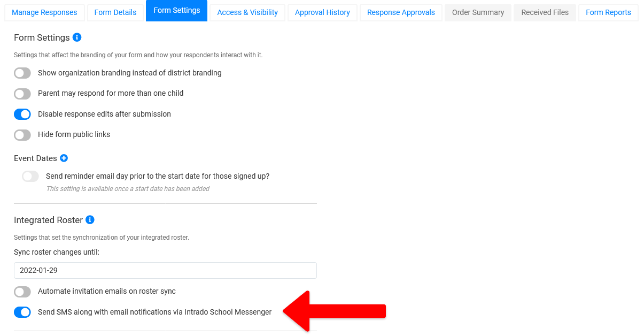The width and height of the screenshot is (644, 336).
Task: Enable parent may respond for multiple children
Action: 22,94
